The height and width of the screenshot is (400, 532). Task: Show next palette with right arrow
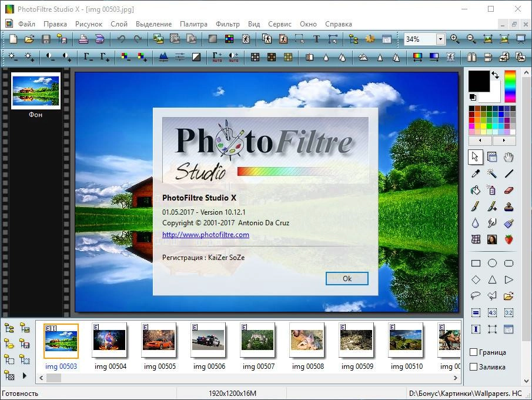click(x=504, y=140)
